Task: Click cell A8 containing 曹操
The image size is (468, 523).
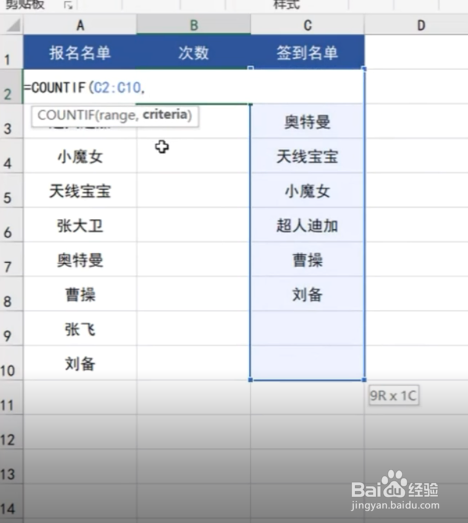Action: click(x=80, y=294)
